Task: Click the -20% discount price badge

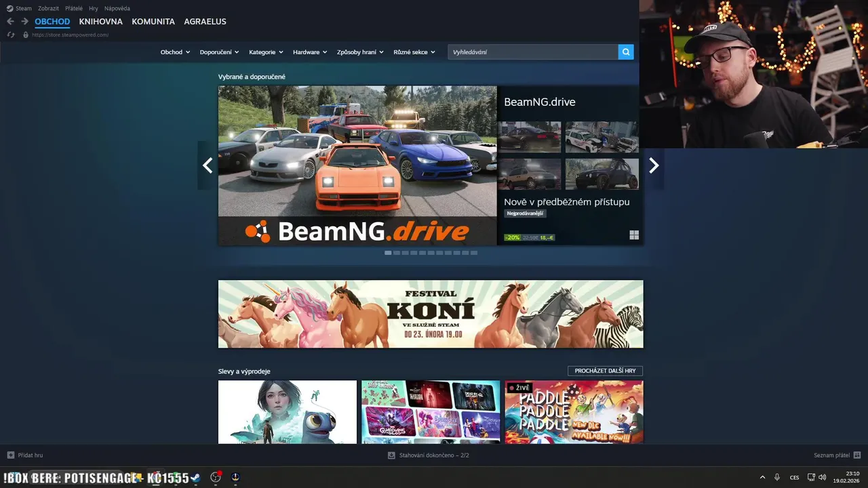Action: click(513, 237)
